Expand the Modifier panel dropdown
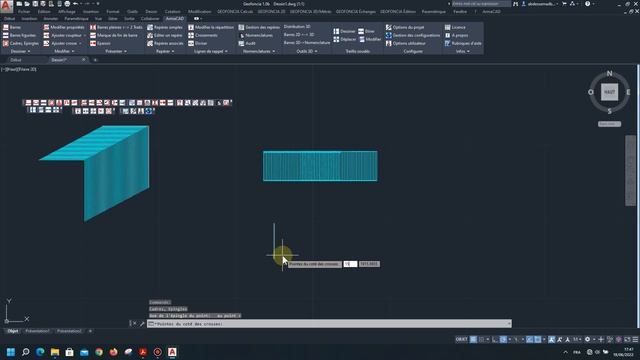The width and height of the screenshot is (640, 360). 64,51
